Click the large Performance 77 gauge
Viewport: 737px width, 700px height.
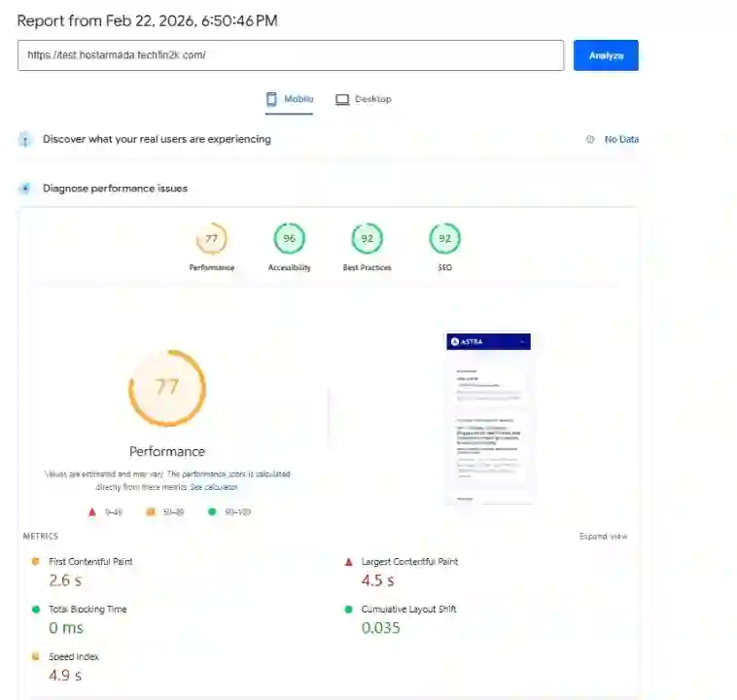click(x=167, y=388)
